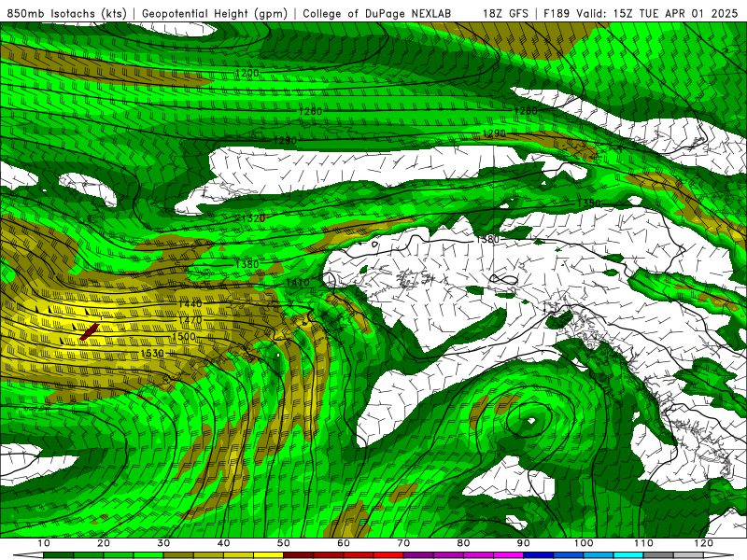
Task: Click the '90' label on the color scale
Action: pos(524,543)
